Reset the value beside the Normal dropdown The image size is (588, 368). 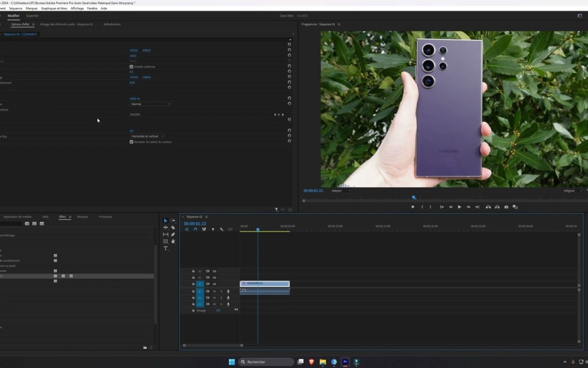coord(289,104)
